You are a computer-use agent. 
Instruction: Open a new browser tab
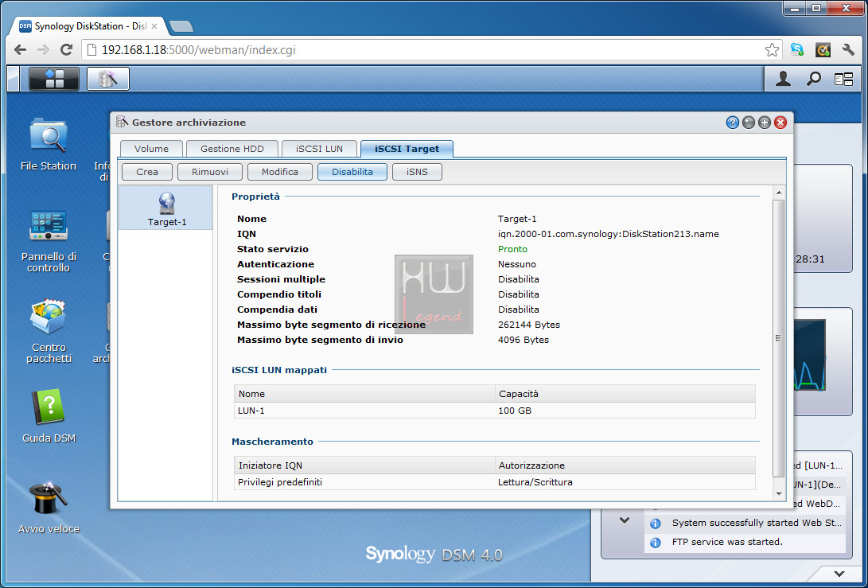[x=181, y=26]
